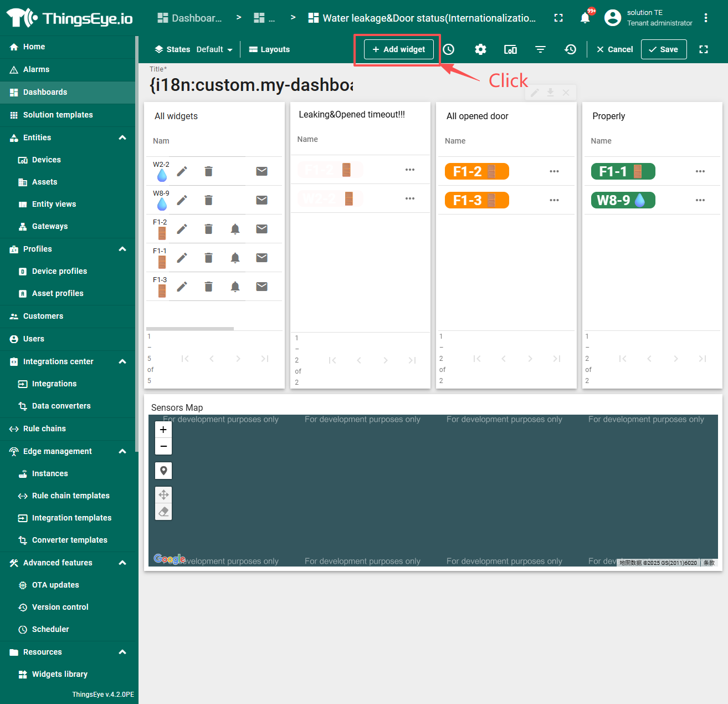Open three-dot menu for F1-1 row
Screen dimensions: 728x704
pos(700,171)
